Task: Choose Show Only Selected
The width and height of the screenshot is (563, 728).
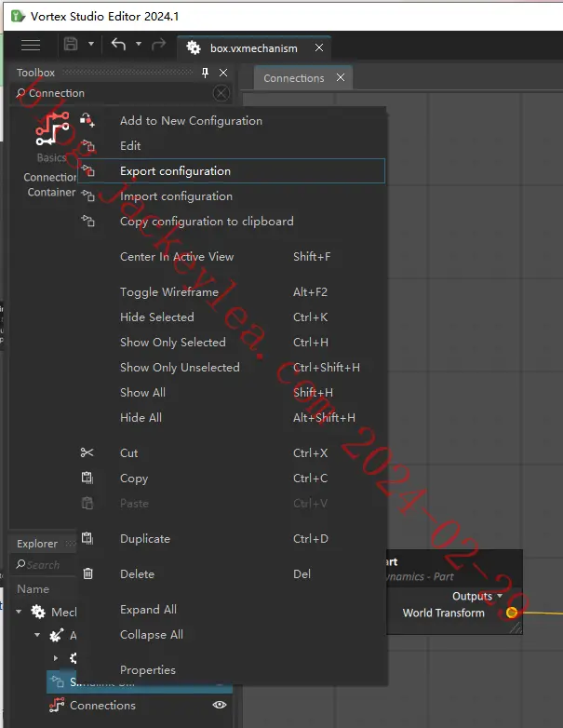Action: coord(231,343)
